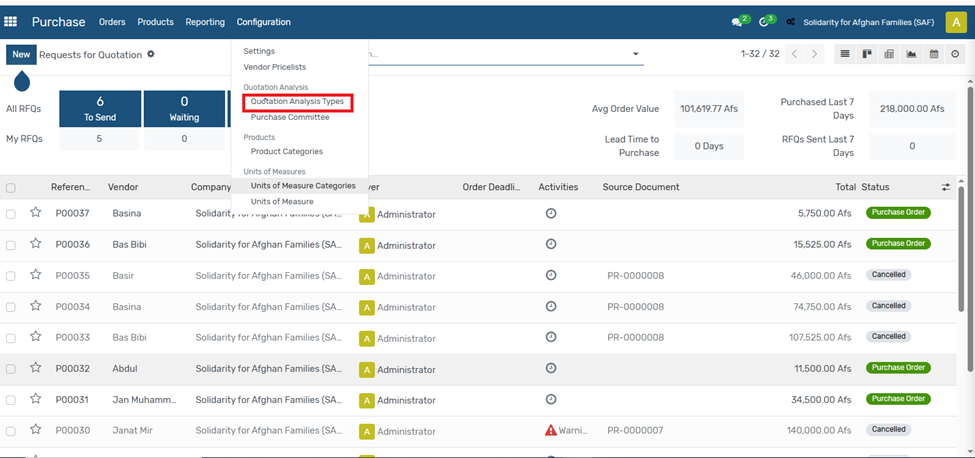Image resolution: width=975 pixels, height=458 pixels.
Task: Click the Purchase app title
Action: tap(58, 22)
